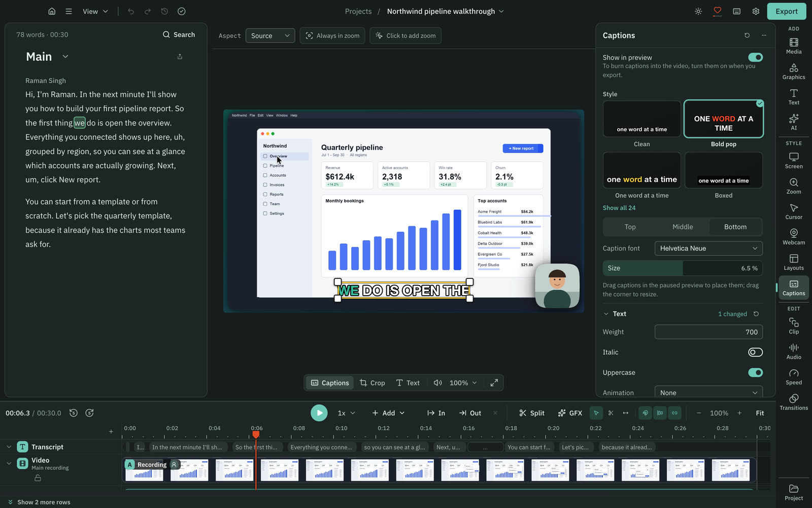Click Projects breadcrumb link
The height and width of the screenshot is (508, 812).
tap(358, 11)
